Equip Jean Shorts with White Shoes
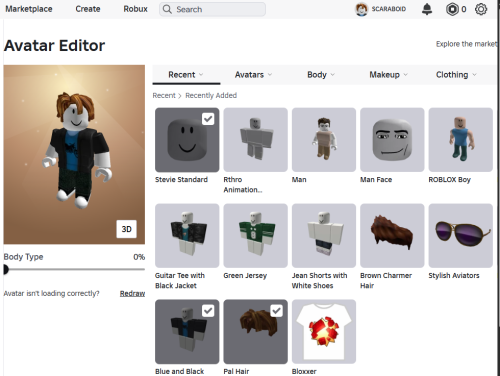 tap(324, 236)
